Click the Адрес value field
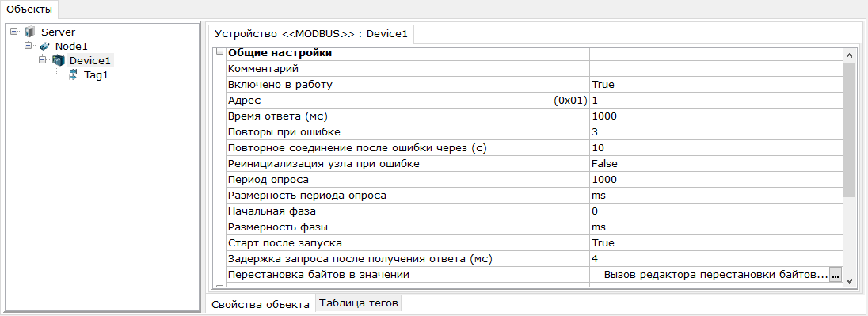Screen dimensions: 868x316 coord(716,101)
